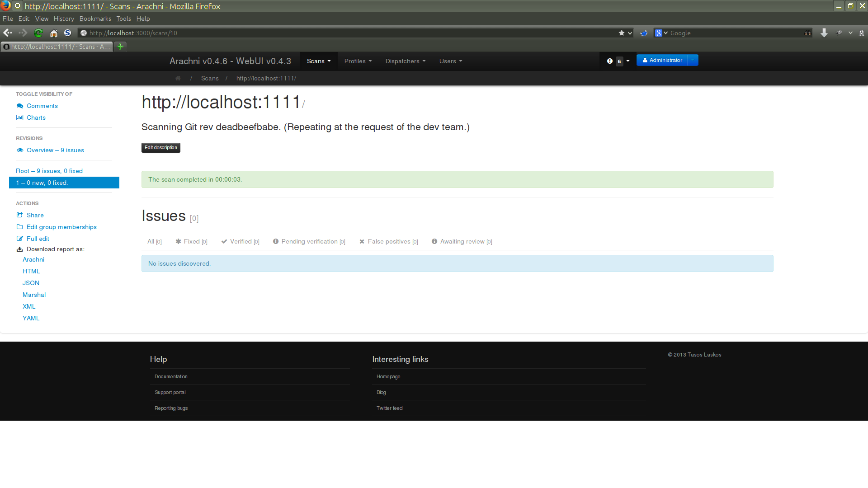The image size is (868, 488).
Task: Select the All [0] issues tab
Action: tap(155, 242)
